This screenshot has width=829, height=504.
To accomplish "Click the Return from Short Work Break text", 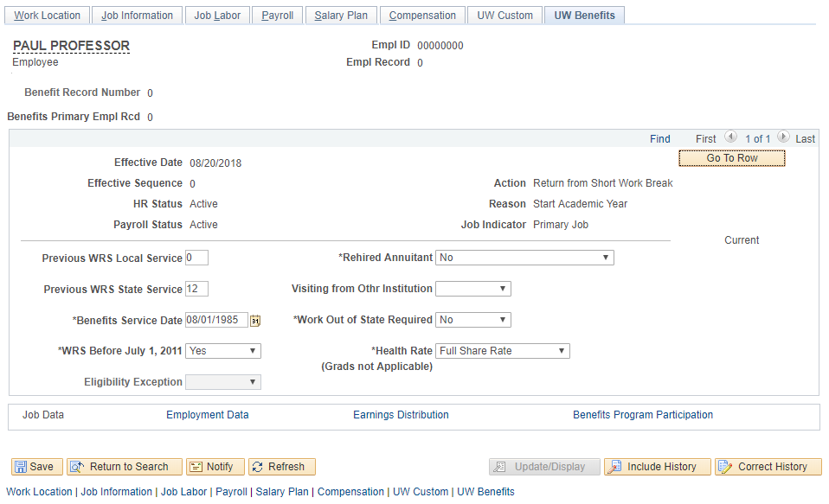I will 603,183.
